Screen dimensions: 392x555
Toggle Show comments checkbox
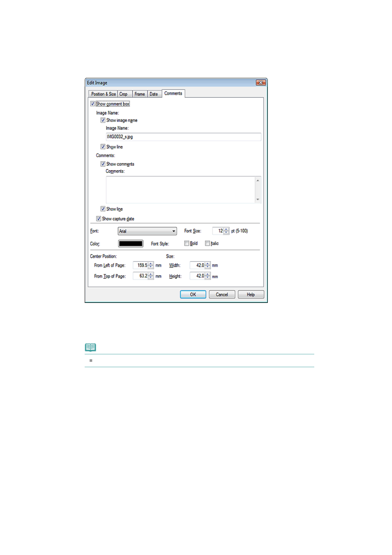coord(103,164)
